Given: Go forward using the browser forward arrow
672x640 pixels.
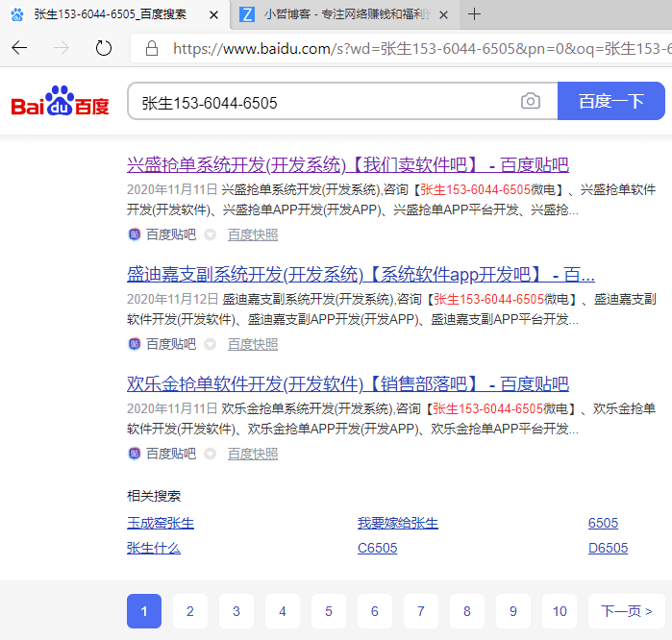Looking at the screenshot, I should click(62, 47).
